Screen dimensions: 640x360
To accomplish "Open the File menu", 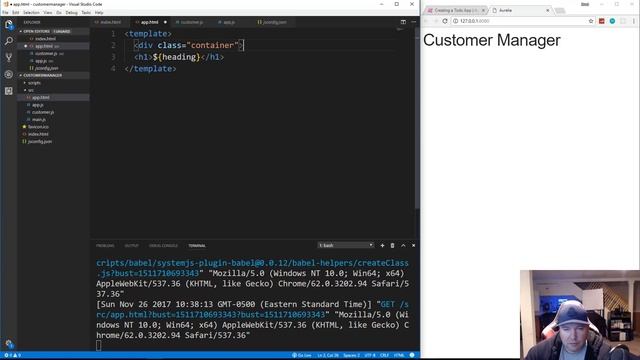I will pyautogui.click(x=5, y=13).
